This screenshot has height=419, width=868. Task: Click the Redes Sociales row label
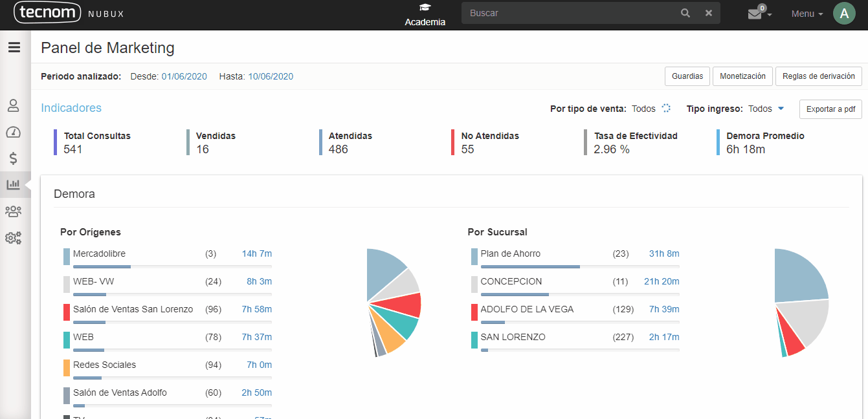pyautogui.click(x=105, y=365)
